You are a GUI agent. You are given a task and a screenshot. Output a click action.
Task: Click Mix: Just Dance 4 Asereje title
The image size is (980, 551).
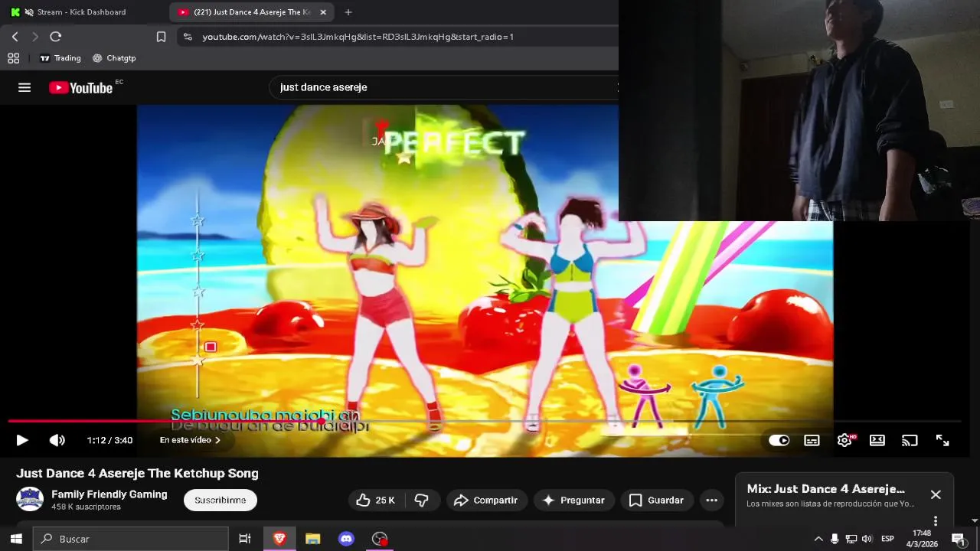click(825, 488)
